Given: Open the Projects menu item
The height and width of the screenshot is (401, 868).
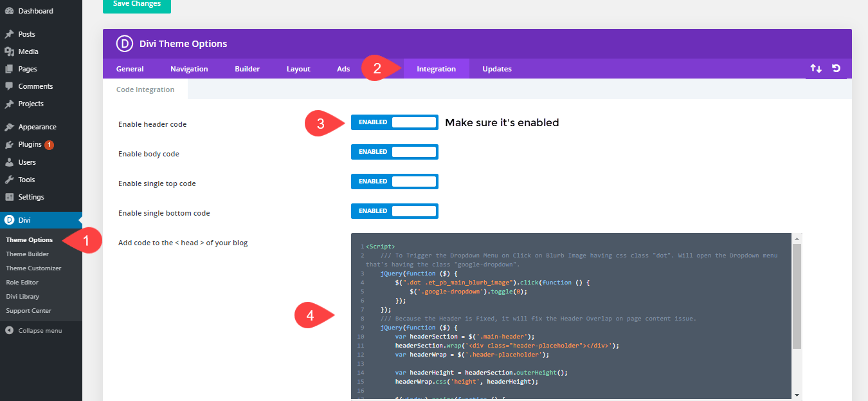Looking at the screenshot, I should [41, 104].
